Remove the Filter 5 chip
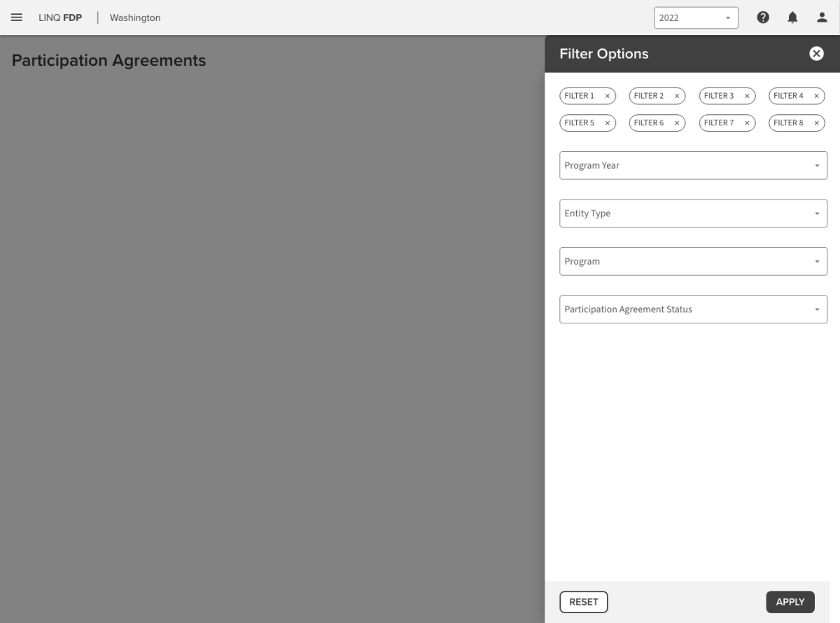The width and height of the screenshot is (840, 623). point(607,123)
